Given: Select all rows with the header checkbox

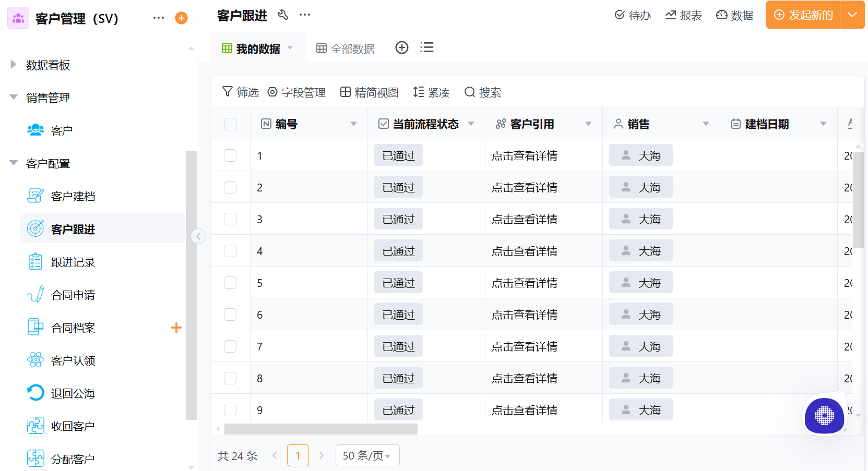Looking at the screenshot, I should 230,124.
